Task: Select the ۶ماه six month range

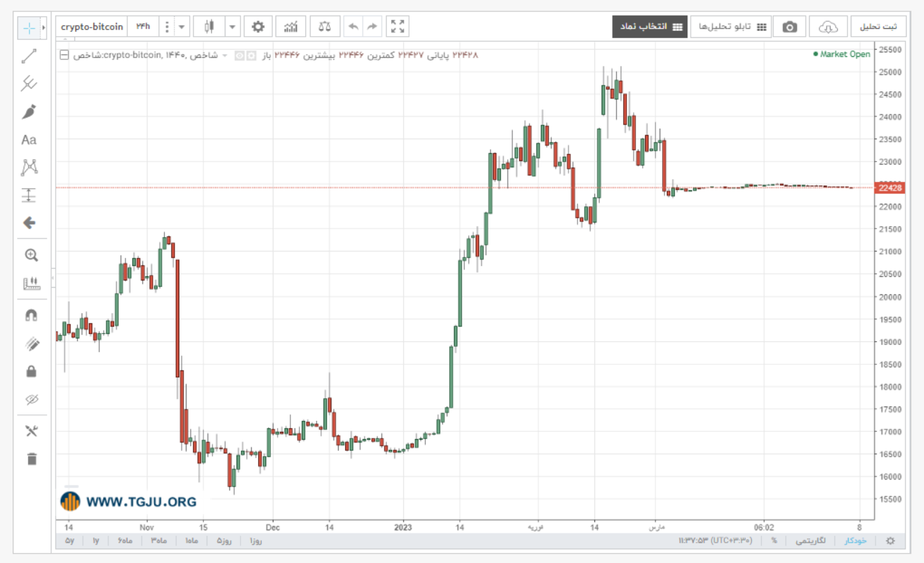Action: click(125, 541)
